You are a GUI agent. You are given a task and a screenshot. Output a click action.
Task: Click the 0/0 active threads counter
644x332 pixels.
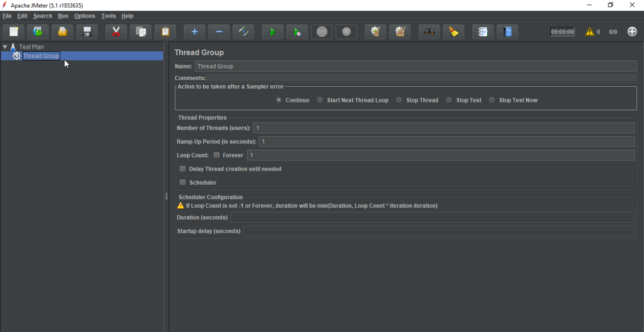[612, 32]
